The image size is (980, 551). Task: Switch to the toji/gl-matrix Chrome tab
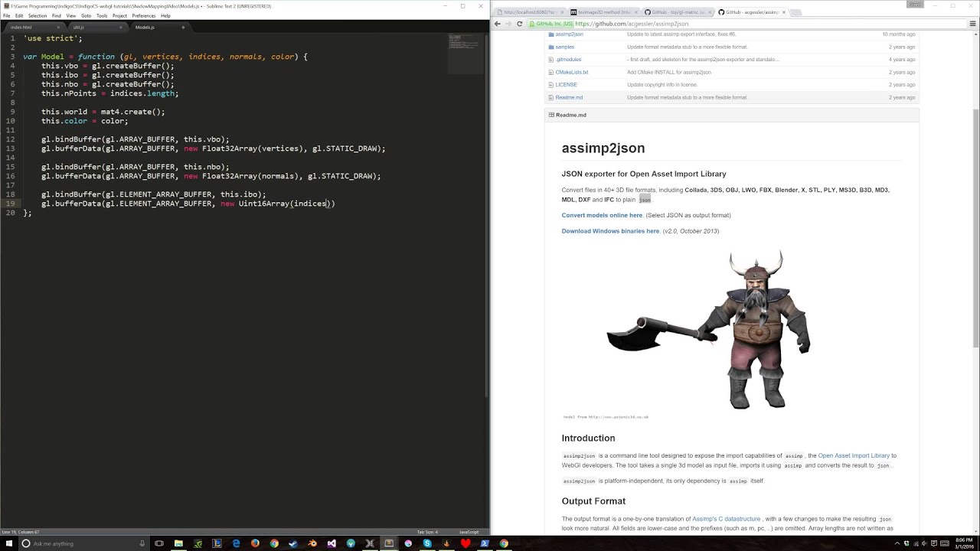click(x=678, y=12)
